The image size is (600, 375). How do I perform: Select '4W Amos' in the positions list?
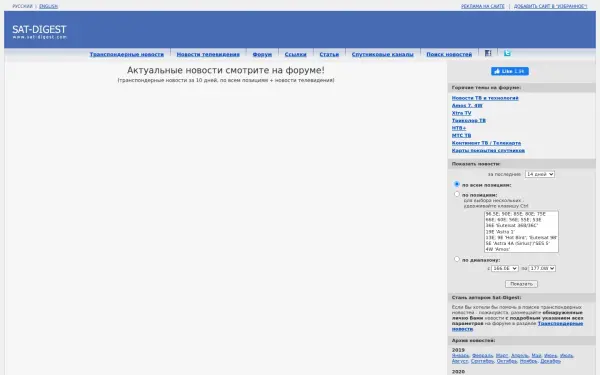point(521,249)
